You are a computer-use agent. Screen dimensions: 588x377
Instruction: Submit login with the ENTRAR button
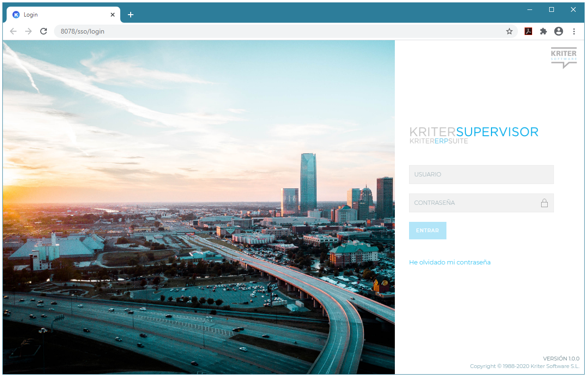pyautogui.click(x=428, y=230)
